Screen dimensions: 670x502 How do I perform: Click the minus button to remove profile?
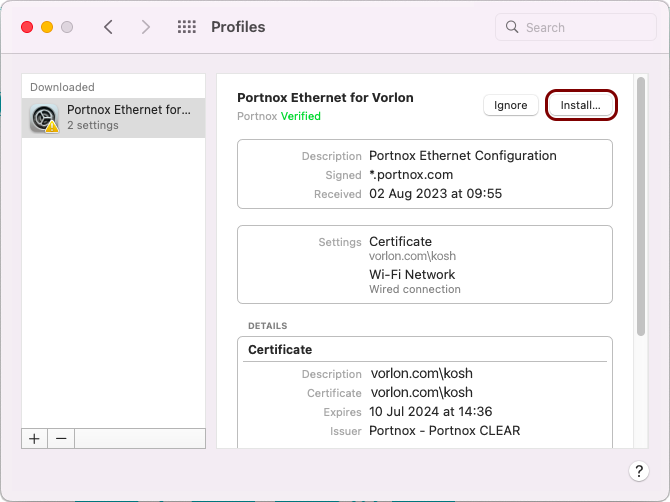60,438
